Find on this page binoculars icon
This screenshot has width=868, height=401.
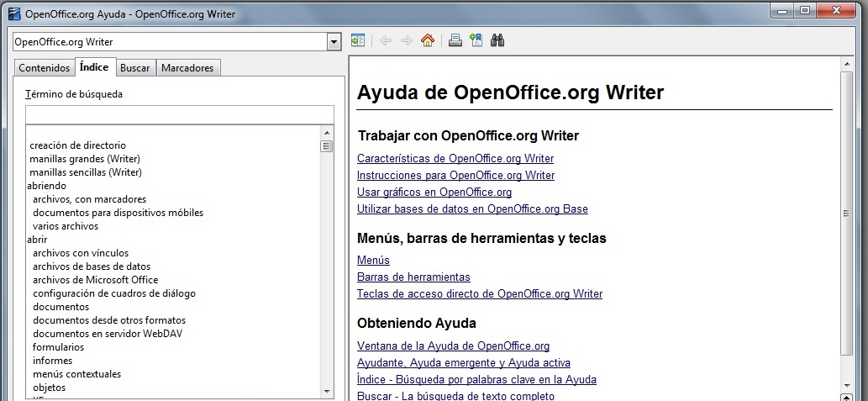(x=497, y=40)
